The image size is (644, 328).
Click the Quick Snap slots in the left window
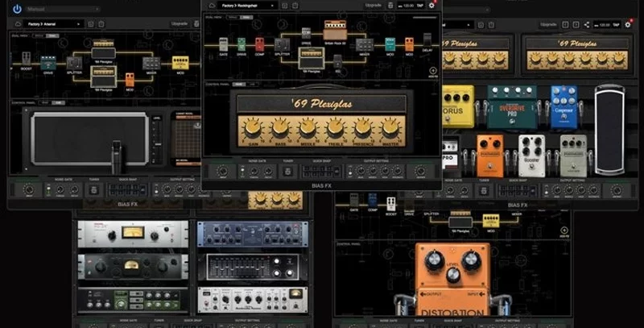(x=127, y=190)
